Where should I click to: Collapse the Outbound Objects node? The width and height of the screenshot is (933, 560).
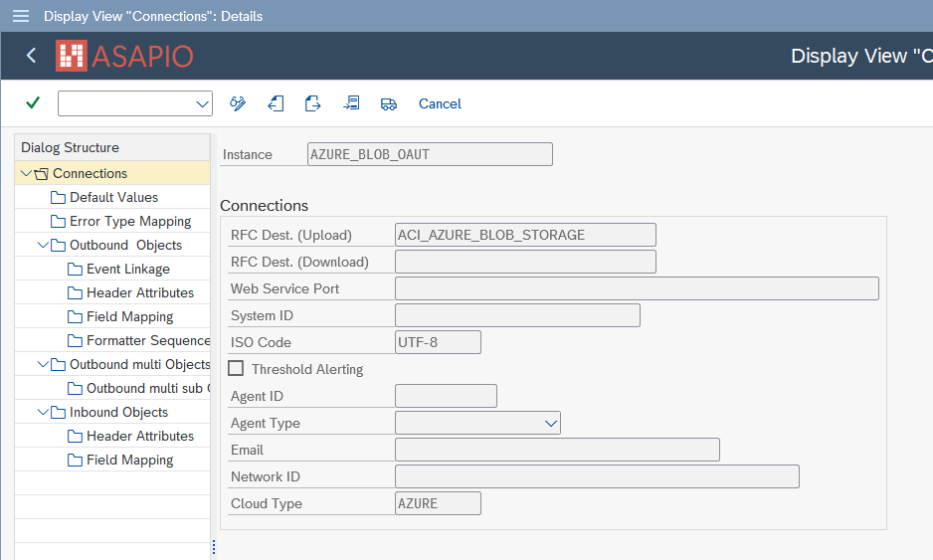pos(42,245)
